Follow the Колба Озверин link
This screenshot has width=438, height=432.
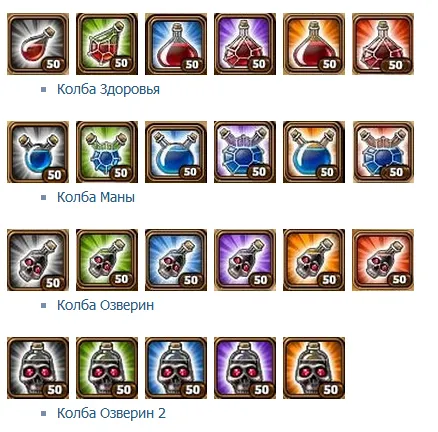point(106,305)
